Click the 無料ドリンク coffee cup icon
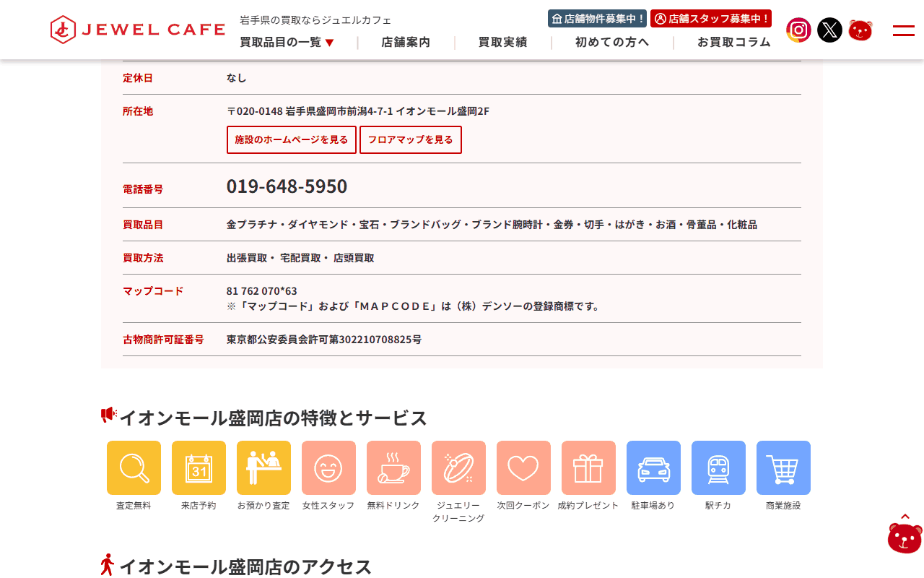 (393, 468)
